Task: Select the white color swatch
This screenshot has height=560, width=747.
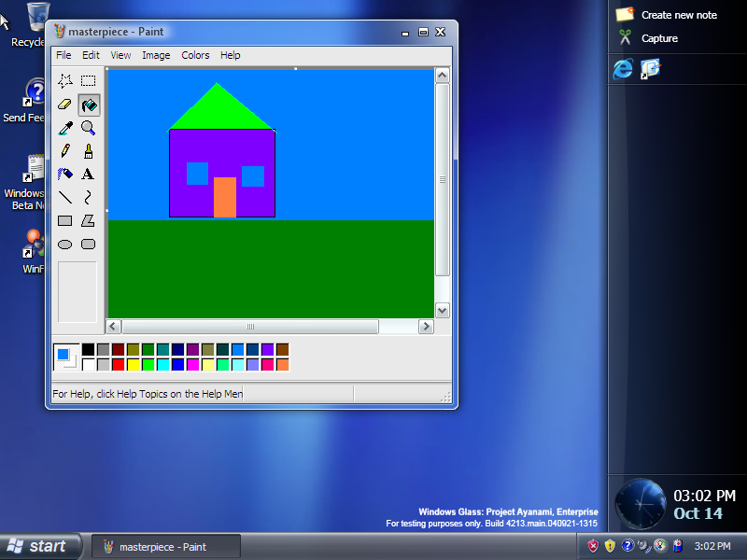Action: coord(88,365)
